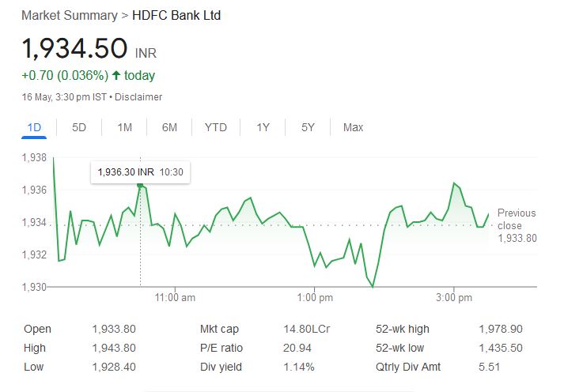564x392 pixels.
Task: Open the 1M chart tab
Action: tap(124, 127)
